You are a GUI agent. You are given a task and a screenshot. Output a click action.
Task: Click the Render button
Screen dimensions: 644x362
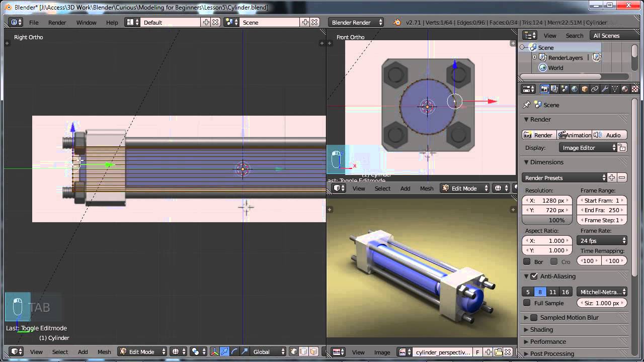(538, 135)
